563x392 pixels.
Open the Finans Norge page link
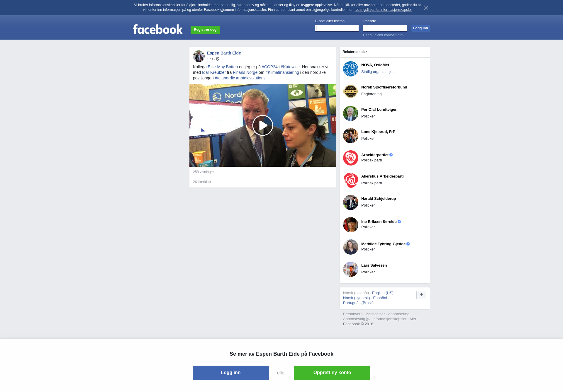click(x=245, y=72)
